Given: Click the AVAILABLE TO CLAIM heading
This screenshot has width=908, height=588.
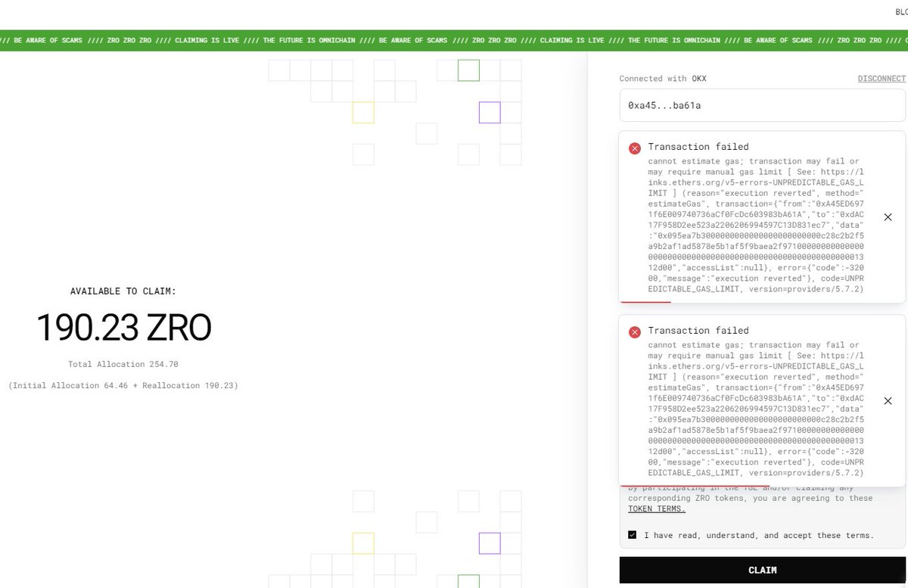Looking at the screenshot, I should tap(123, 291).
